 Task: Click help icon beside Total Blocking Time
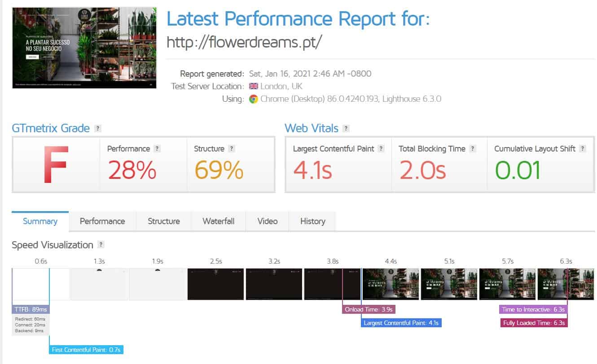click(472, 149)
